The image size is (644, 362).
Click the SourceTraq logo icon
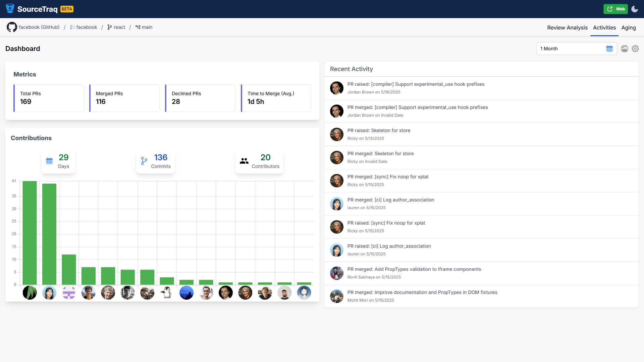click(10, 9)
